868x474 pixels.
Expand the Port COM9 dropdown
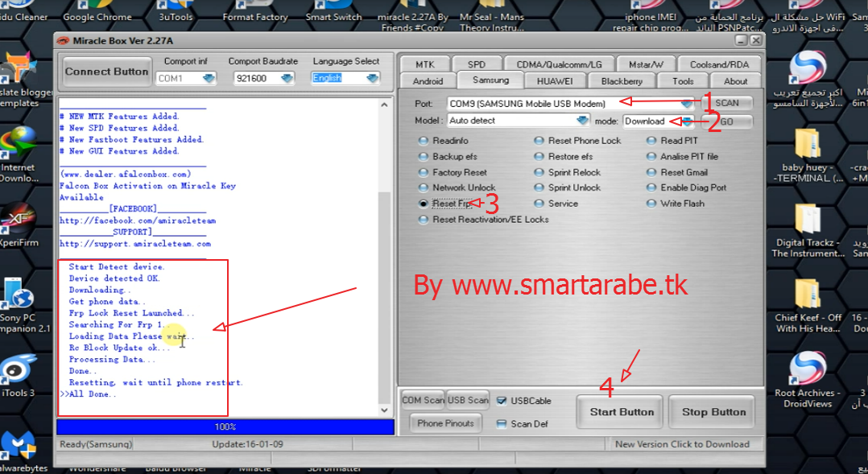click(686, 104)
